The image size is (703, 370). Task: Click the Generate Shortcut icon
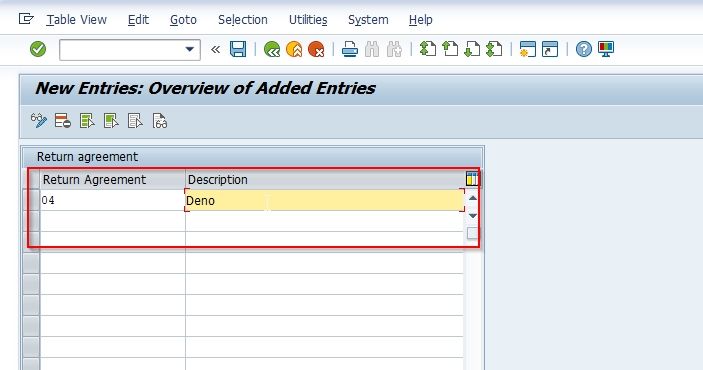point(550,49)
